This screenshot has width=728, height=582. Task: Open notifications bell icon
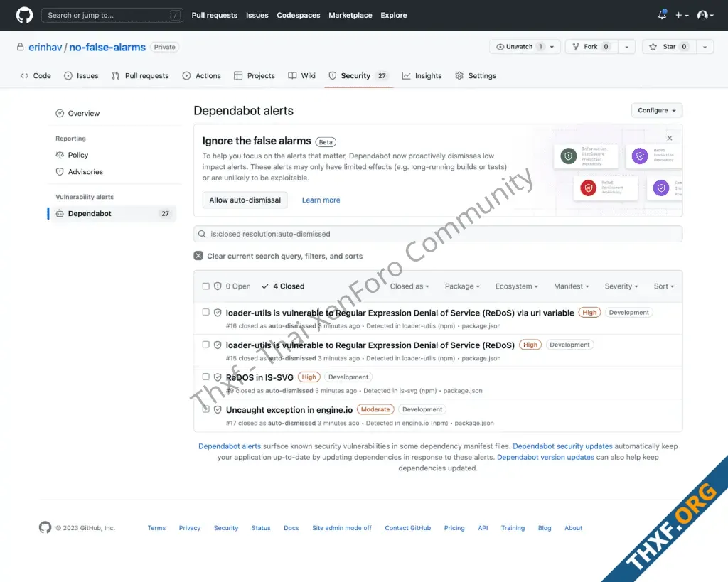tap(662, 15)
